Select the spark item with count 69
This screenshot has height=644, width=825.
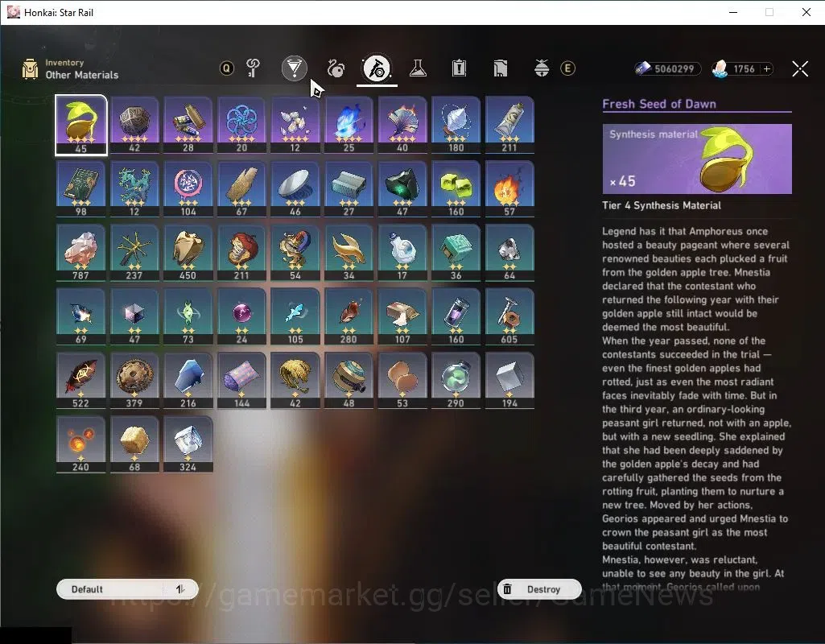pos(80,316)
